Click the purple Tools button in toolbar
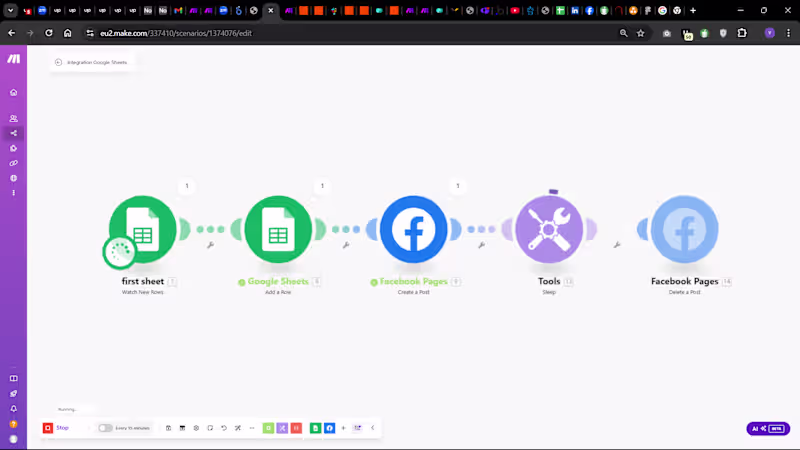The height and width of the screenshot is (450, 800). [x=282, y=428]
